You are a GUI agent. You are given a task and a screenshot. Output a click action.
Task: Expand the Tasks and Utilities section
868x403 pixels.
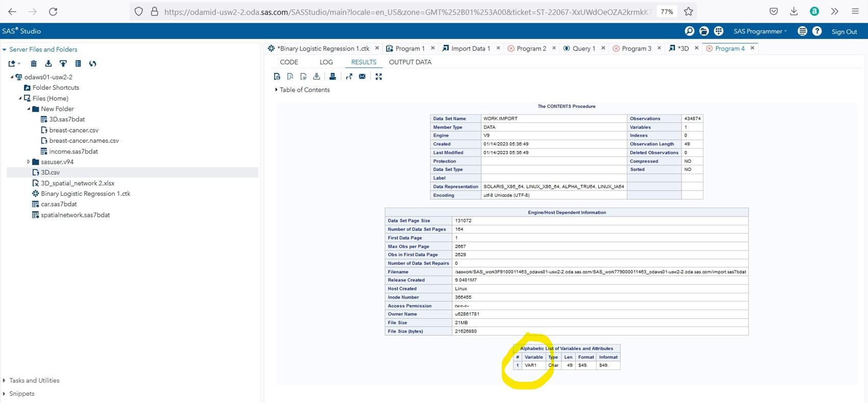tap(5, 381)
